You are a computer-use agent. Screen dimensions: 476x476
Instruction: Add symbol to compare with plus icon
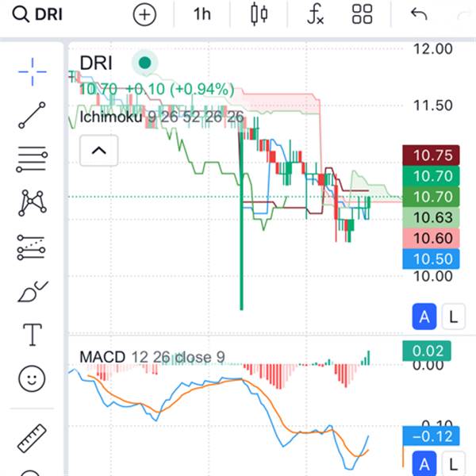144,14
